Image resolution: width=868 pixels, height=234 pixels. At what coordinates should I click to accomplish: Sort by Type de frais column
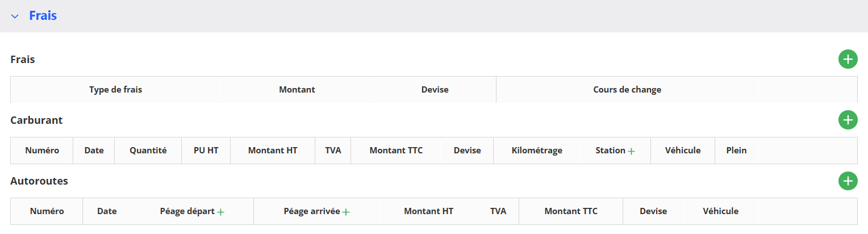115,90
